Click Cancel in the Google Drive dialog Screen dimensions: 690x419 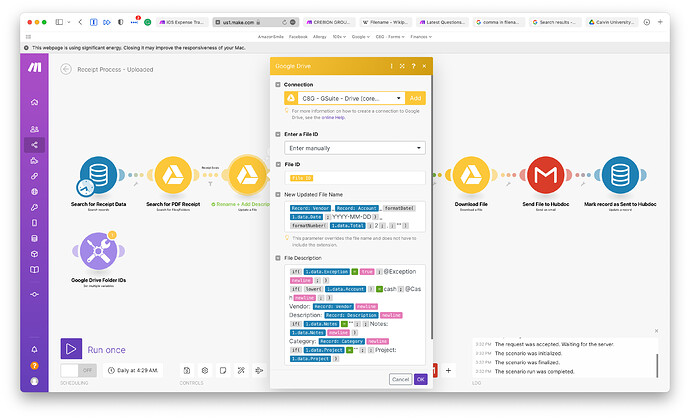click(400, 379)
